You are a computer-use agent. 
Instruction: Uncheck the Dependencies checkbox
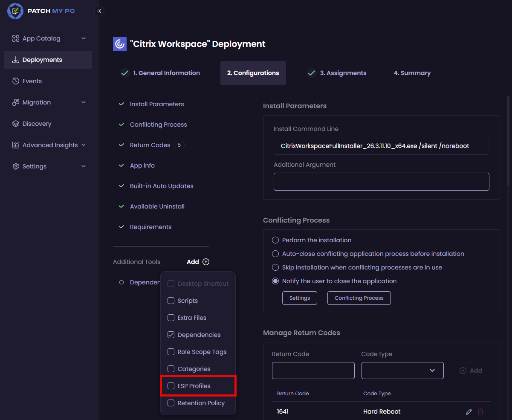pos(171,335)
